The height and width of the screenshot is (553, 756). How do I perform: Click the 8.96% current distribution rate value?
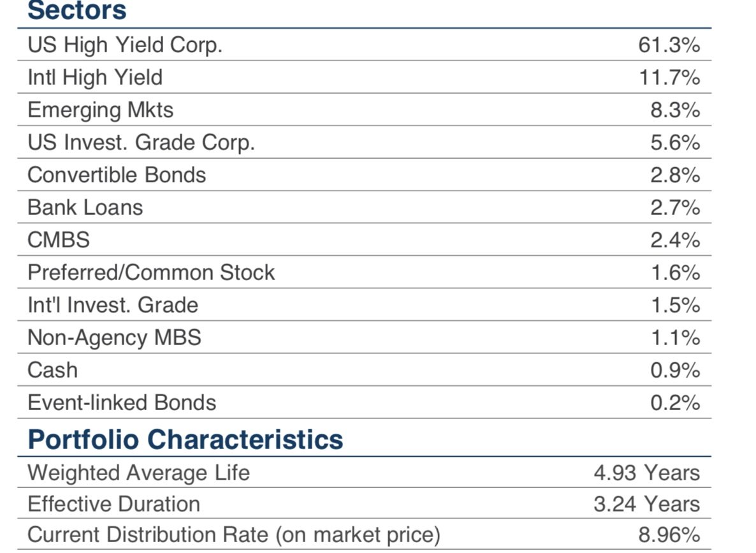[669, 535]
